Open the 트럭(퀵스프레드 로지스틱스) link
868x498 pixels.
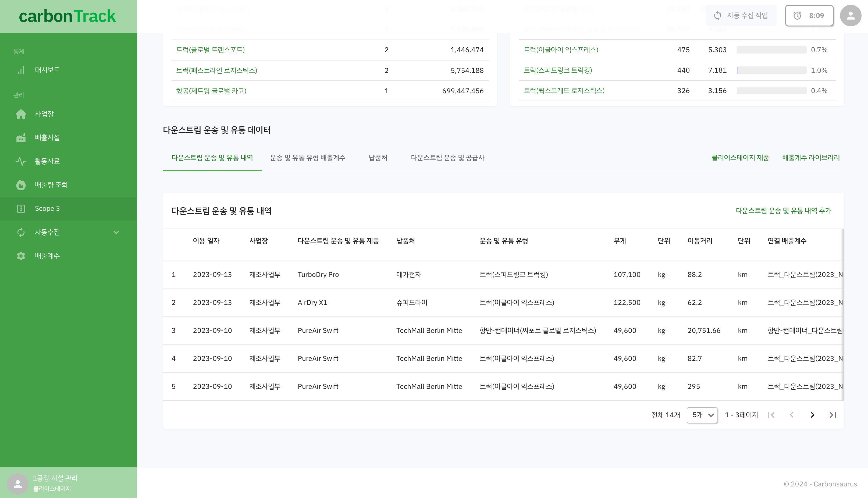point(564,91)
